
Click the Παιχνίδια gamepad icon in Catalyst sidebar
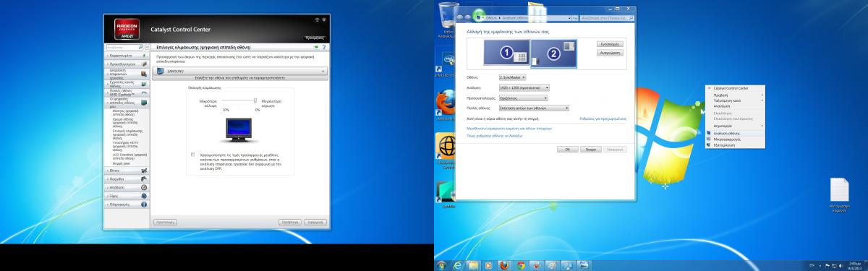[x=145, y=178]
